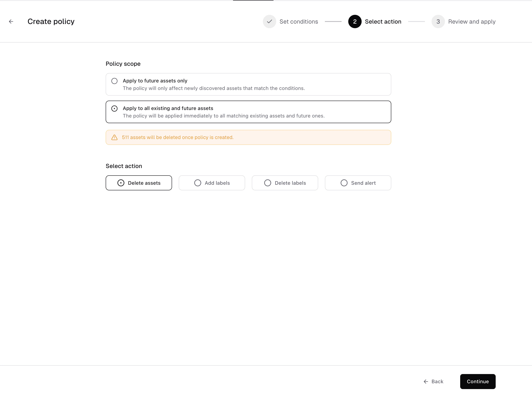The height and width of the screenshot is (397, 532).
Task: Click the step 3 circle icon
Action: [438, 22]
